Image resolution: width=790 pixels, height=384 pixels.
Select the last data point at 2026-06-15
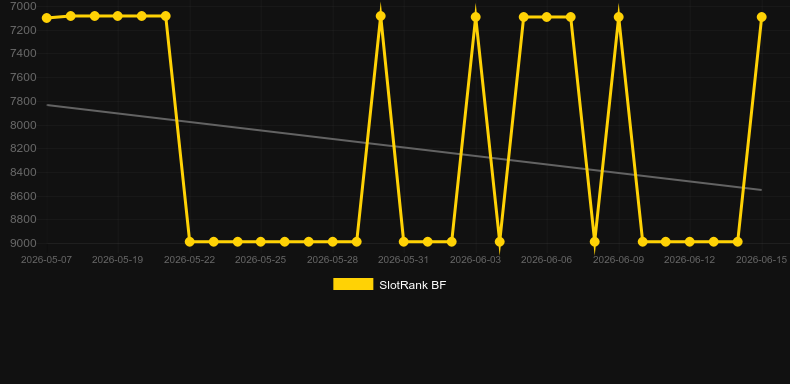click(761, 17)
